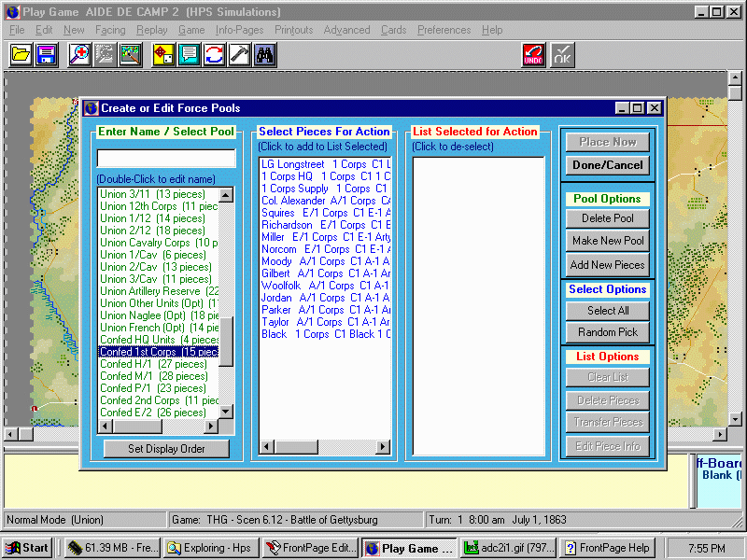Click the Add New Pieces button
Screen dimensions: 747x560
[x=608, y=265]
